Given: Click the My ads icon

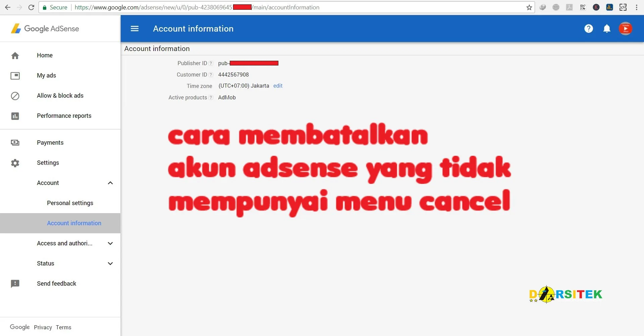Looking at the screenshot, I should 15,76.
